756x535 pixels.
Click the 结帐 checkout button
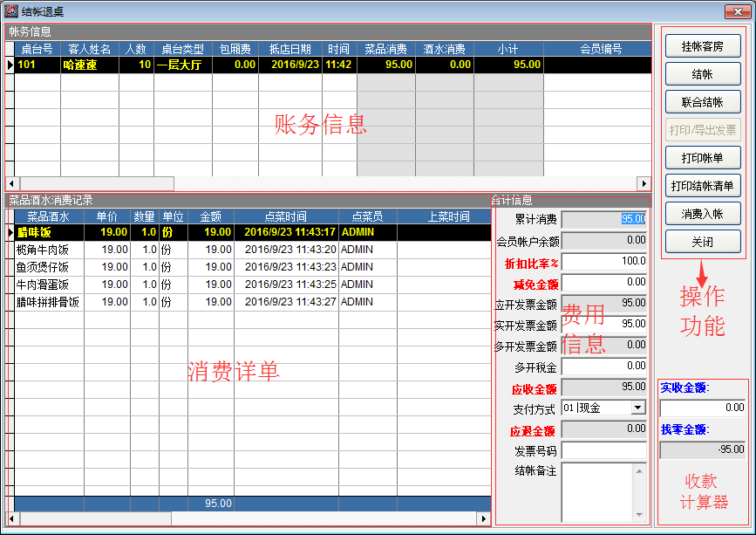pos(703,74)
